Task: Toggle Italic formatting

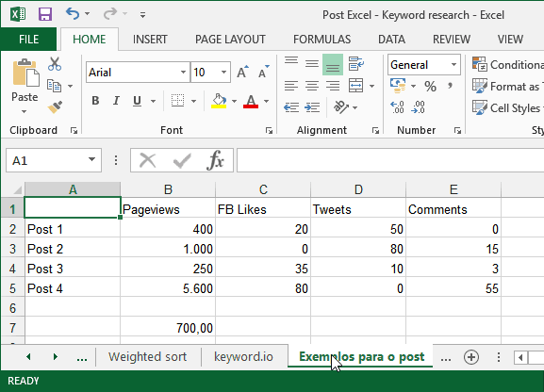Action: (x=116, y=101)
